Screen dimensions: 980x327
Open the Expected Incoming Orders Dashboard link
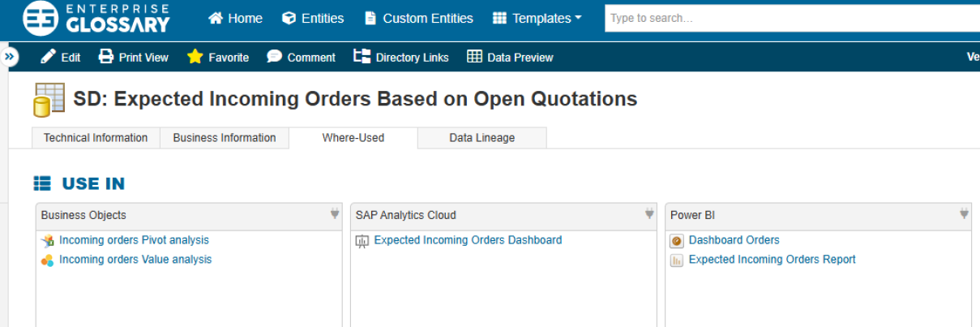(468, 240)
